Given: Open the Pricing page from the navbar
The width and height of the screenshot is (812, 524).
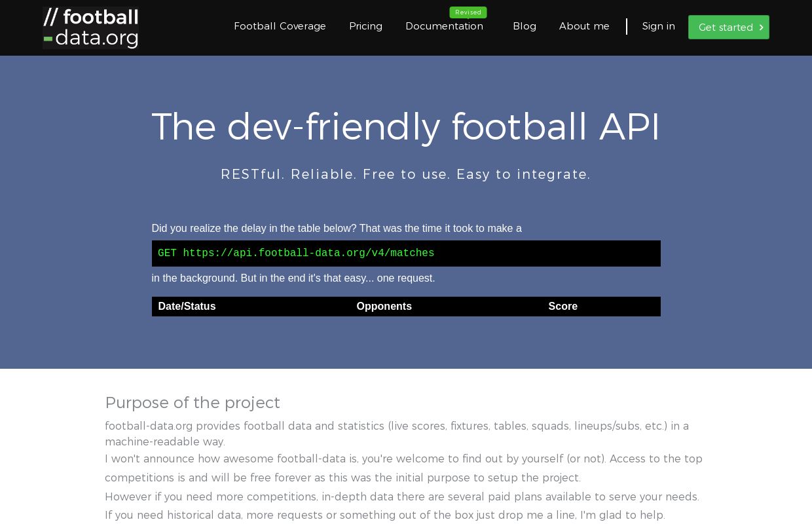Looking at the screenshot, I should point(365,26).
